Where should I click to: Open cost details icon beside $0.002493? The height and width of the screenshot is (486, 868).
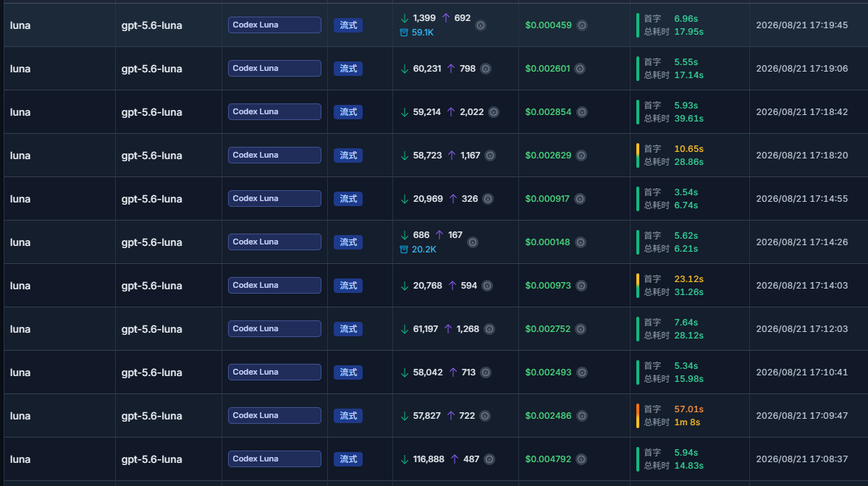[582, 372]
